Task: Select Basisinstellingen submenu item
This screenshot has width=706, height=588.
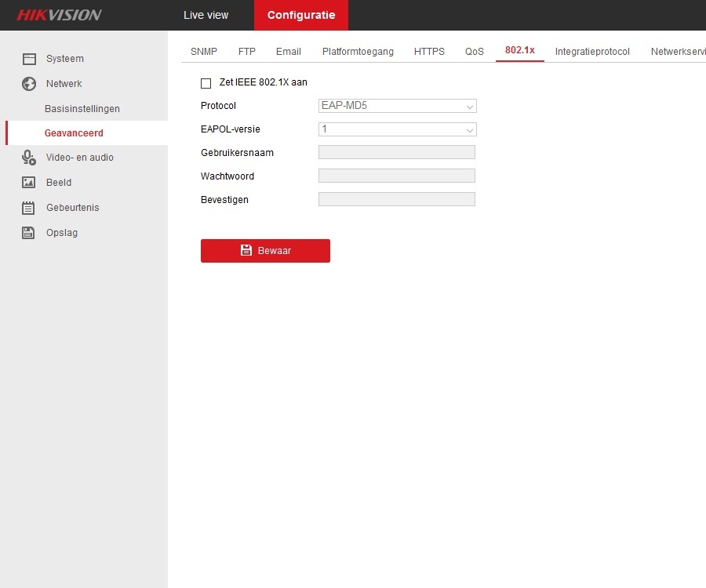Action: (x=82, y=109)
